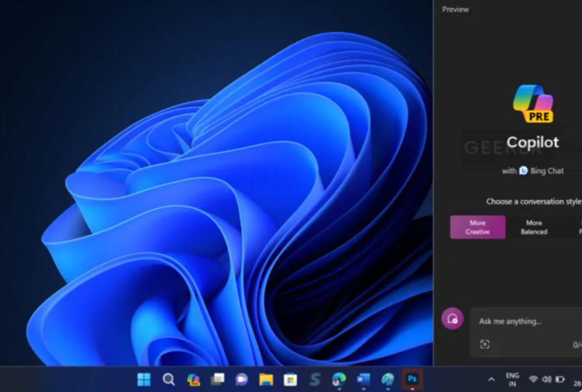Open the Start menu
Screen dimensions: 582x392
[143, 380]
